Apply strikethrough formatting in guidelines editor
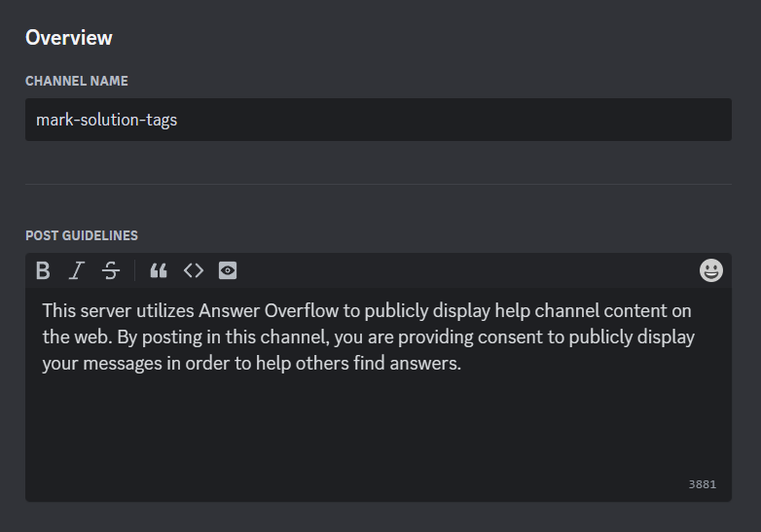761x532 pixels. pyautogui.click(x=111, y=270)
